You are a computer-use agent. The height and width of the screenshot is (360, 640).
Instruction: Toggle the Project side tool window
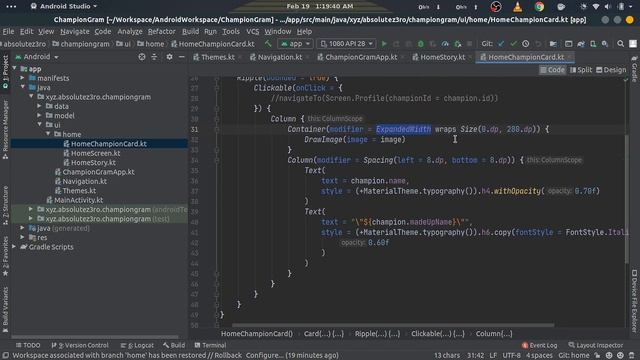pos(5,72)
